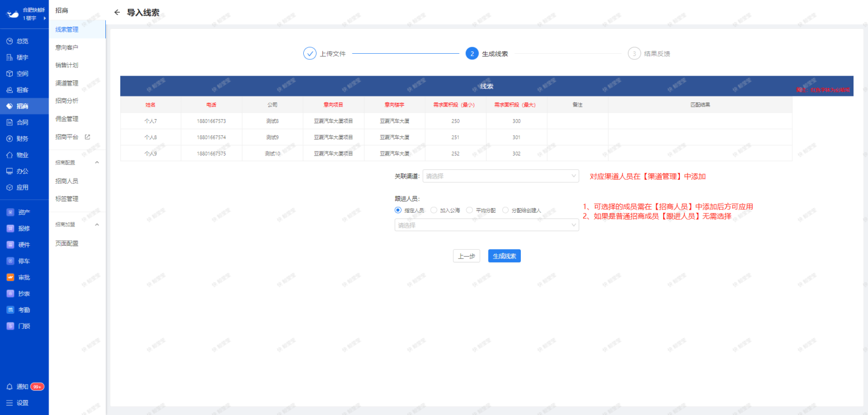Click the name cell 个人7

(x=150, y=121)
